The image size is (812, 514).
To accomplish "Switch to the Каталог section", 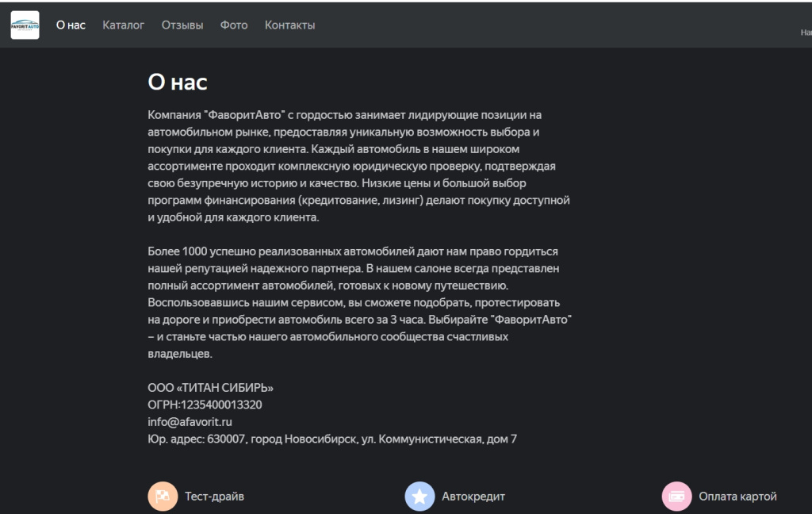I will [x=122, y=25].
